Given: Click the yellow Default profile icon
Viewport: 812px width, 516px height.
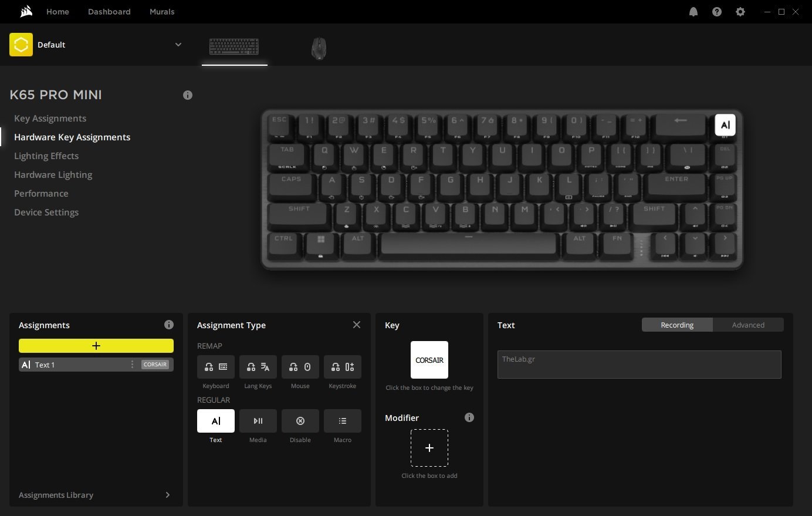Looking at the screenshot, I should (21, 45).
